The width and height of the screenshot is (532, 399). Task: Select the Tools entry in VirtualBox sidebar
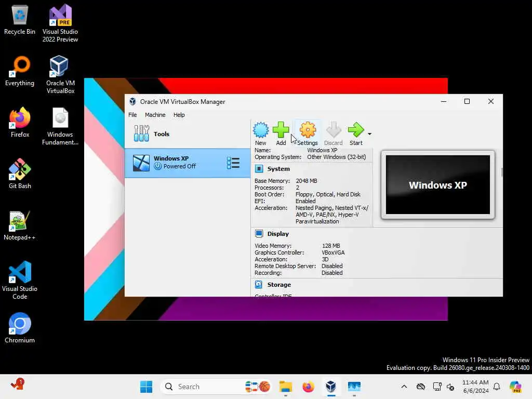pyautogui.click(x=188, y=134)
